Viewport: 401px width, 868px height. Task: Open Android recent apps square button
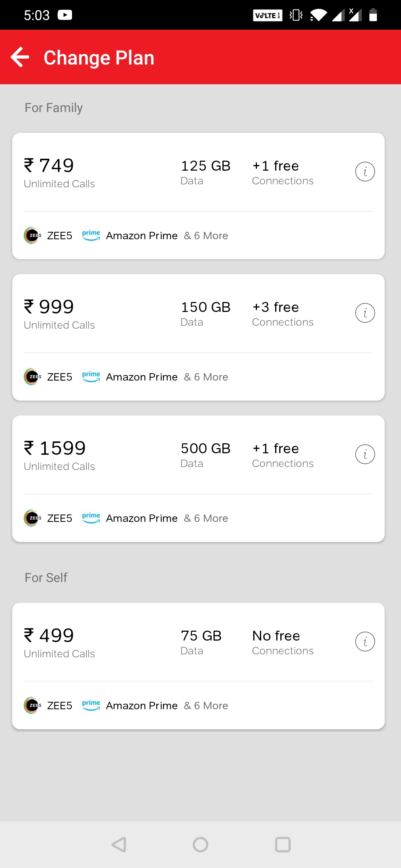(x=283, y=845)
